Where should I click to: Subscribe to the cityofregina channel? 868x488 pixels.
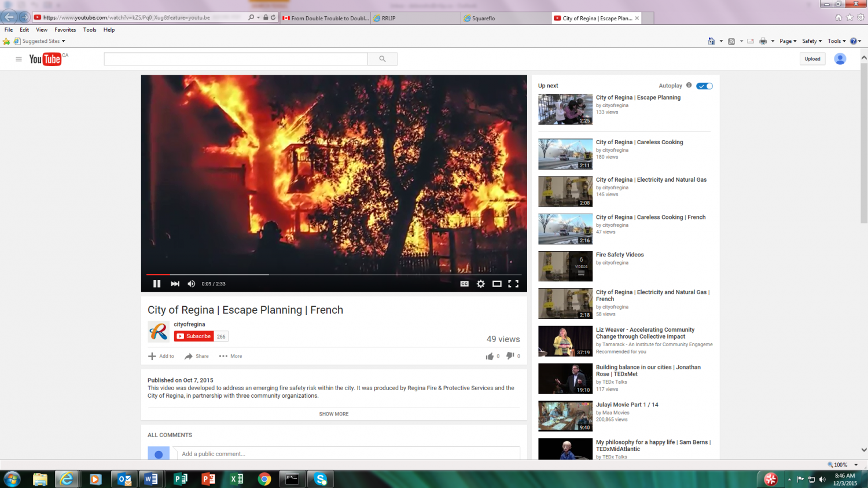194,336
